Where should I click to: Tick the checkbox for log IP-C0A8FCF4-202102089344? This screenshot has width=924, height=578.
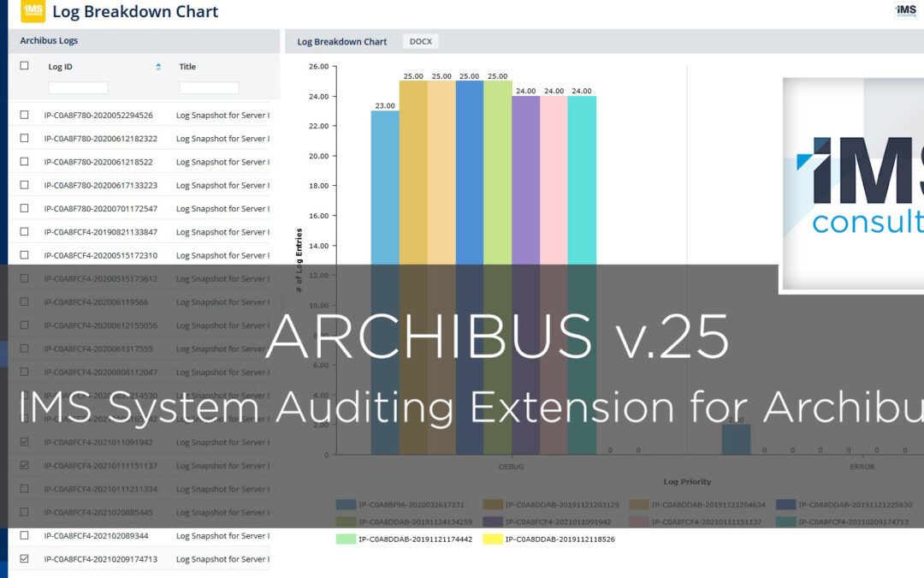tap(24, 535)
